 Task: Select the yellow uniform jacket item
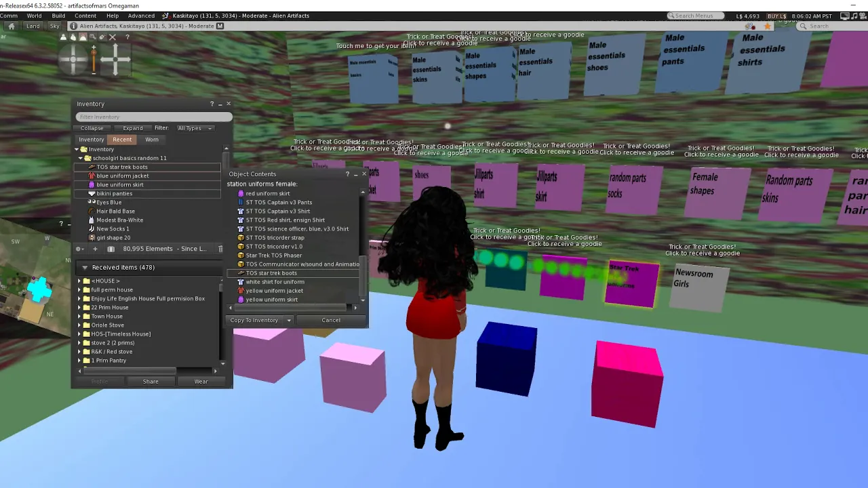pyautogui.click(x=274, y=291)
